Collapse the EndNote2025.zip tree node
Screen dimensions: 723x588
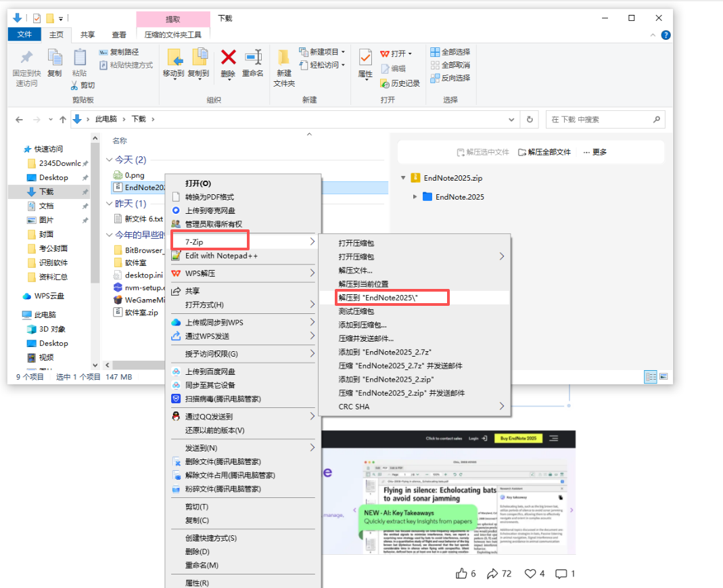[403, 178]
